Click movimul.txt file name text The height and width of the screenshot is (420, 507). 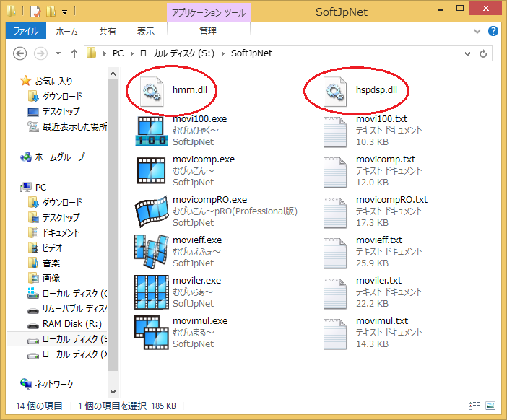[x=382, y=321]
